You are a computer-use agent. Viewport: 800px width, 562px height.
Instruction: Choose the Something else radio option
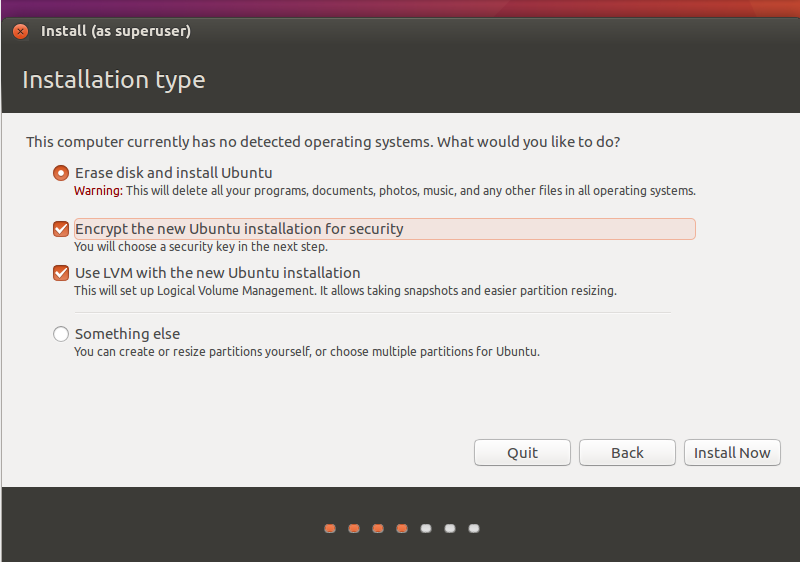tap(62, 334)
